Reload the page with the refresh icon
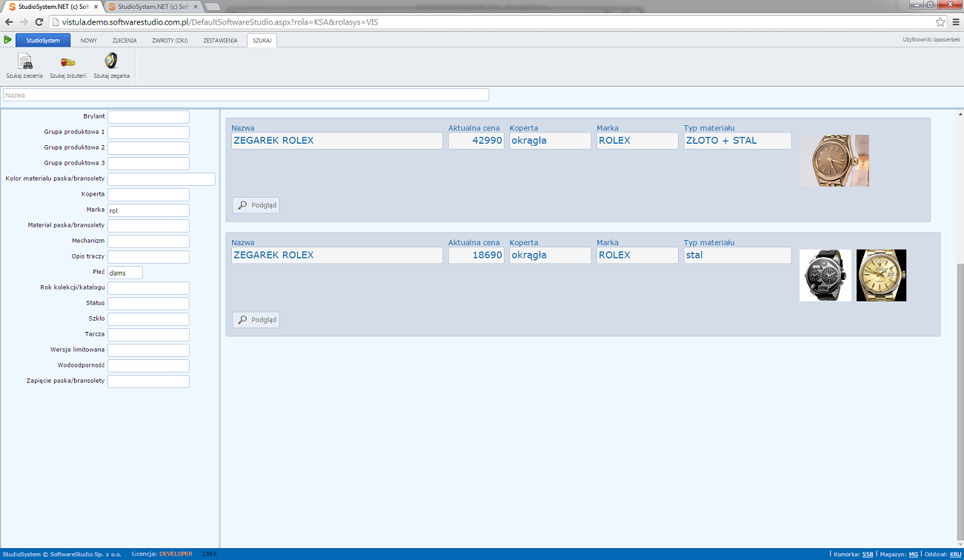 [39, 22]
